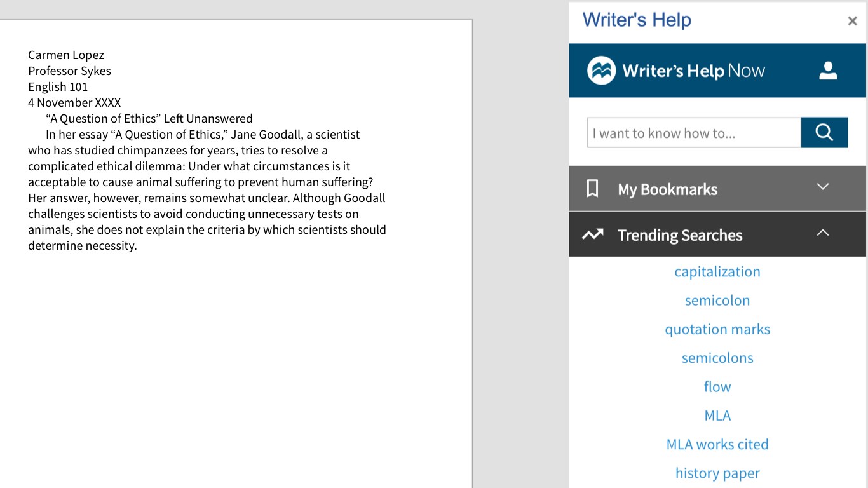Screen dimensions: 868x488
Task: Open the history paper search link
Action: click(717, 473)
